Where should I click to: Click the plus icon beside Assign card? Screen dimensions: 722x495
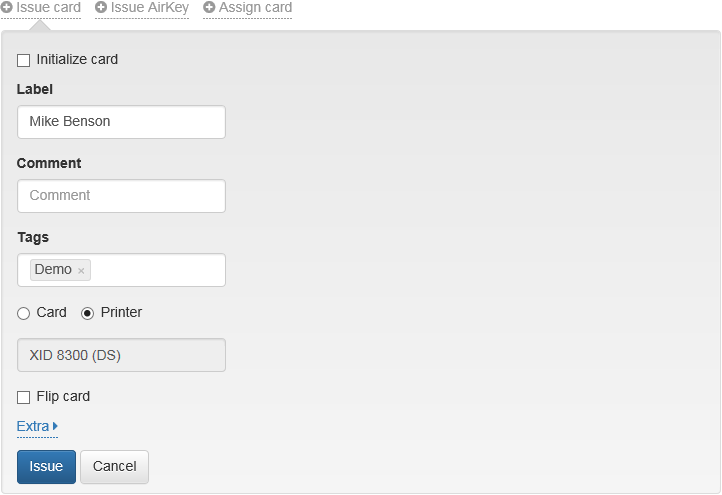click(209, 7)
